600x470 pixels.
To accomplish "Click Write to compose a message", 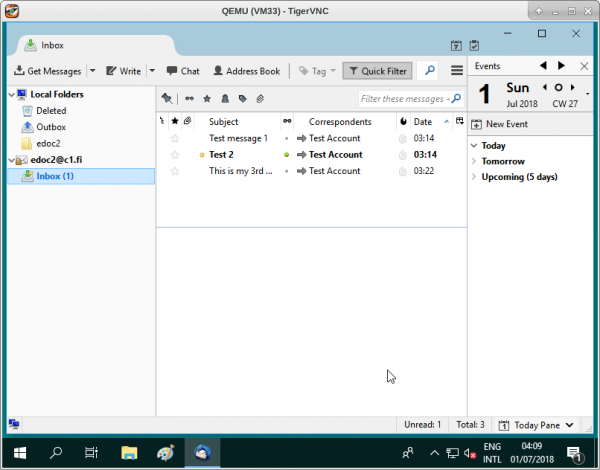I will point(123,71).
